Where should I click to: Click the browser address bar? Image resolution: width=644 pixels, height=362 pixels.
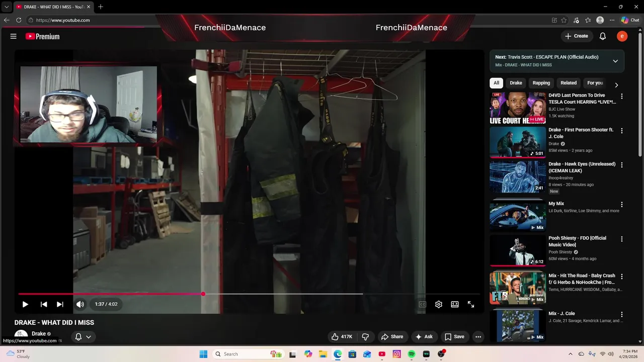pyautogui.click(x=287, y=20)
